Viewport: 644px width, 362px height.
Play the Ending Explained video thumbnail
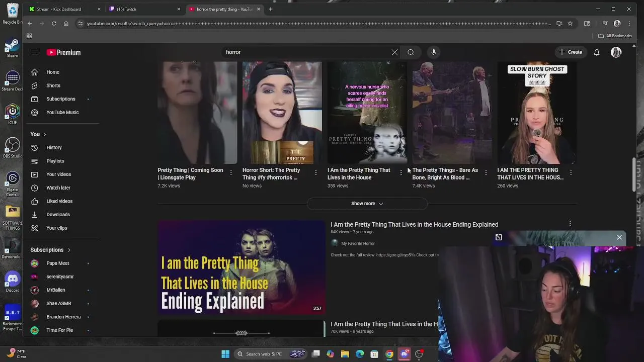pyautogui.click(x=242, y=267)
